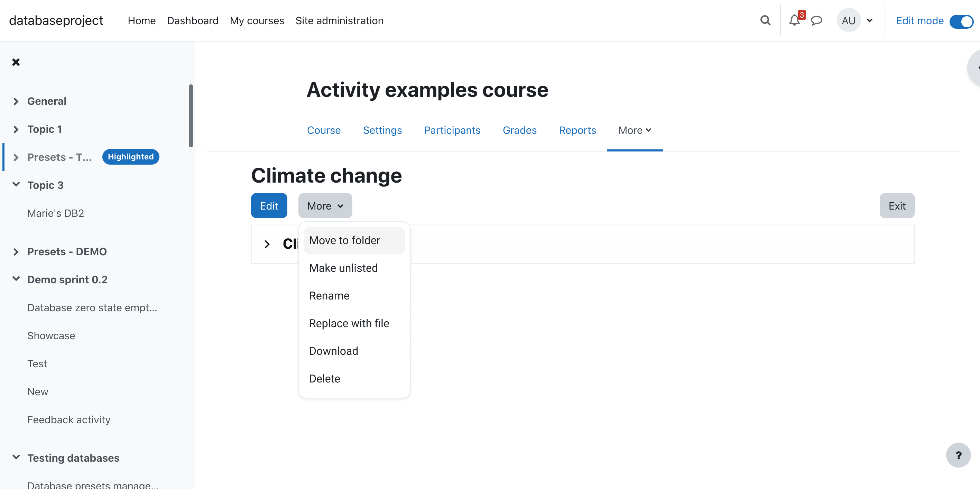Open the user menu dropdown arrow
Image resolution: width=980 pixels, height=489 pixels.
pos(870,20)
